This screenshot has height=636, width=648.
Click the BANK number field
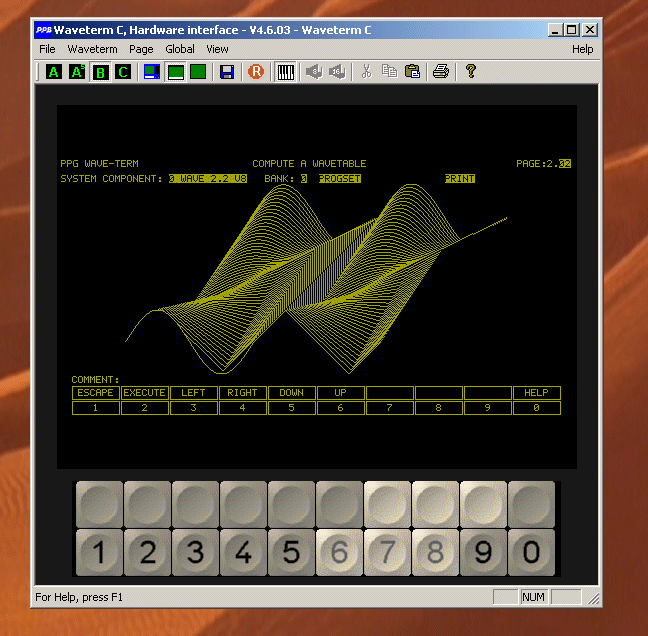304,179
